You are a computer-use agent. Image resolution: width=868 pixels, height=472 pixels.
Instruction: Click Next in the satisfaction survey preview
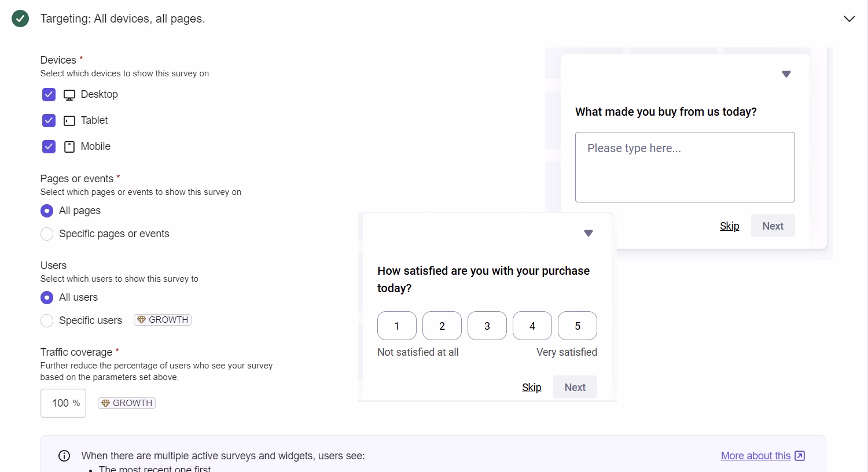click(x=575, y=388)
